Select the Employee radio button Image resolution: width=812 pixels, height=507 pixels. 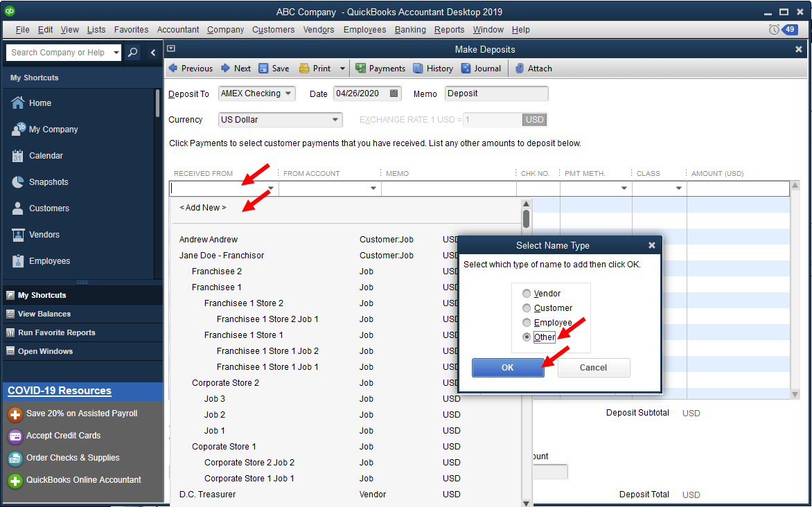(527, 323)
